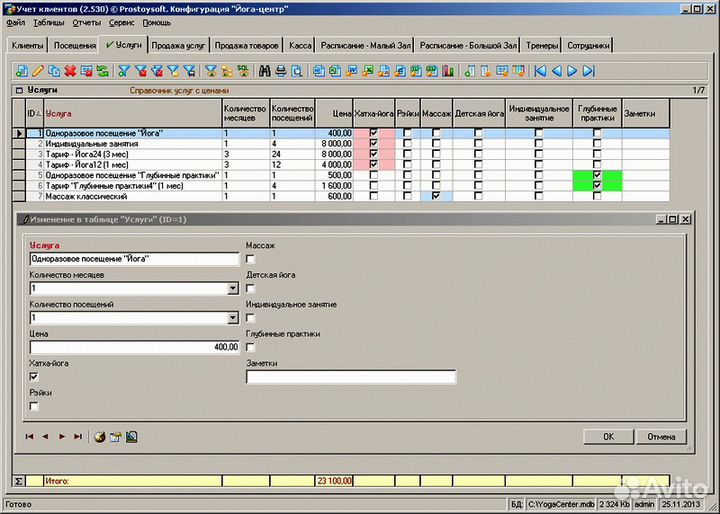Click the globe icon in the edit form
This screenshot has width=720, height=514.
tap(99, 436)
